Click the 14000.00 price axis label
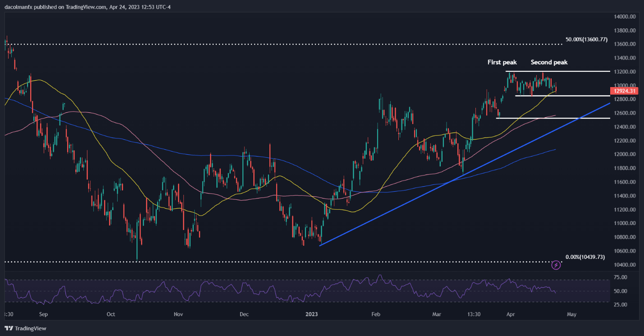Image resolution: width=644 pixels, height=336 pixels. pos(625,17)
